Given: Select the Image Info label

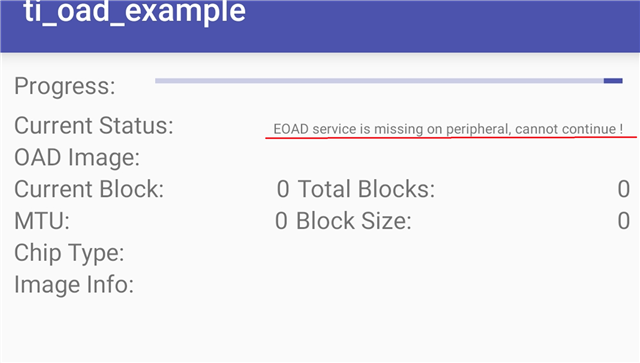Looking at the screenshot, I should coord(74,285).
